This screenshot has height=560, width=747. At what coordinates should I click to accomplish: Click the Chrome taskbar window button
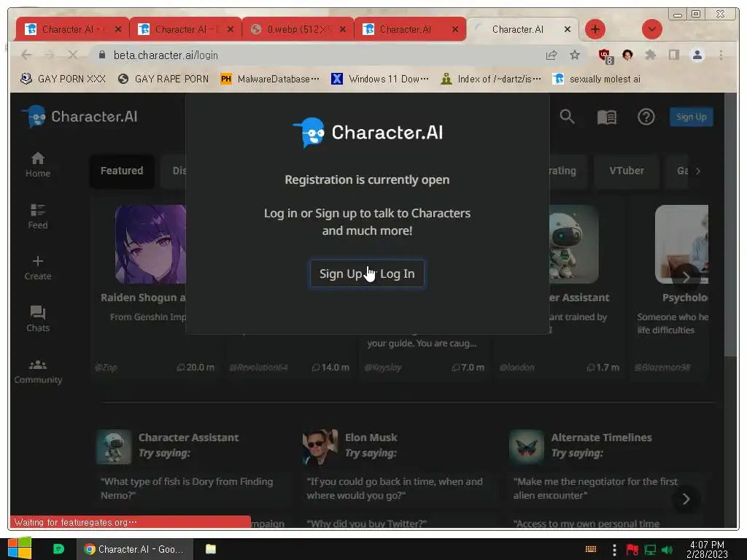(x=135, y=549)
